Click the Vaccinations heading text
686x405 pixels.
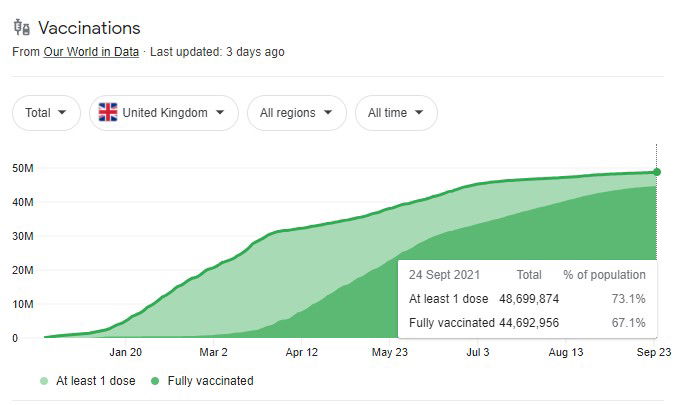point(89,28)
